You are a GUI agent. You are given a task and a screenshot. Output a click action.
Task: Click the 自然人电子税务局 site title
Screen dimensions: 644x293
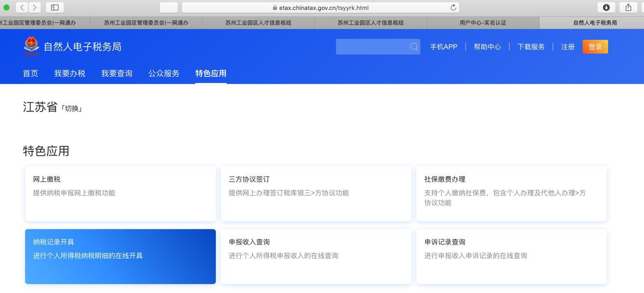(82, 47)
